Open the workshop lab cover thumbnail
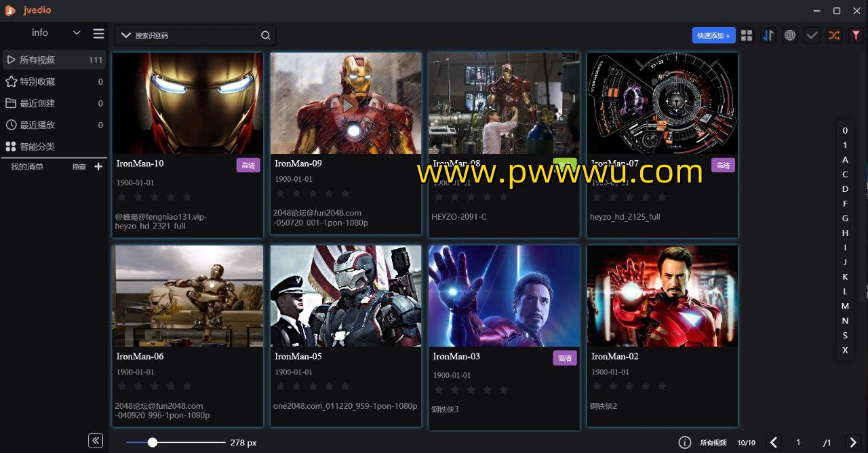 pos(505,103)
